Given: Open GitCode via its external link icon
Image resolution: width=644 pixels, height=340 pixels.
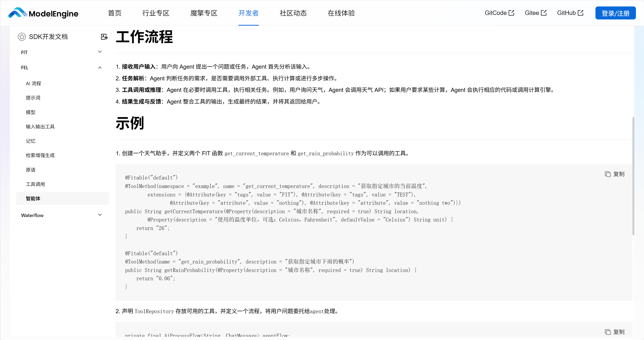Looking at the screenshot, I should (x=512, y=12).
